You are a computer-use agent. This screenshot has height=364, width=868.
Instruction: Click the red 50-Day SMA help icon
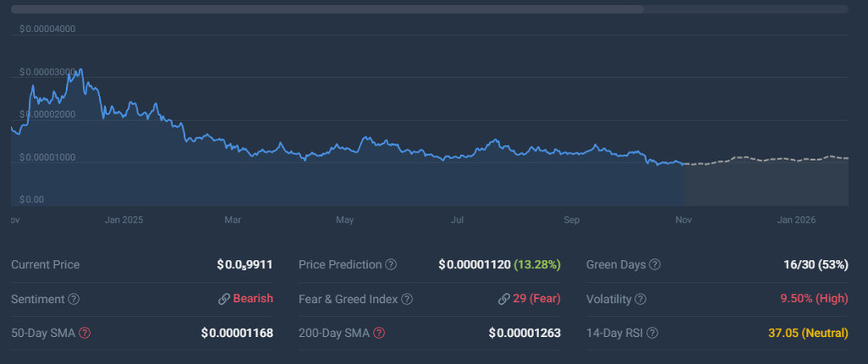[85, 333]
